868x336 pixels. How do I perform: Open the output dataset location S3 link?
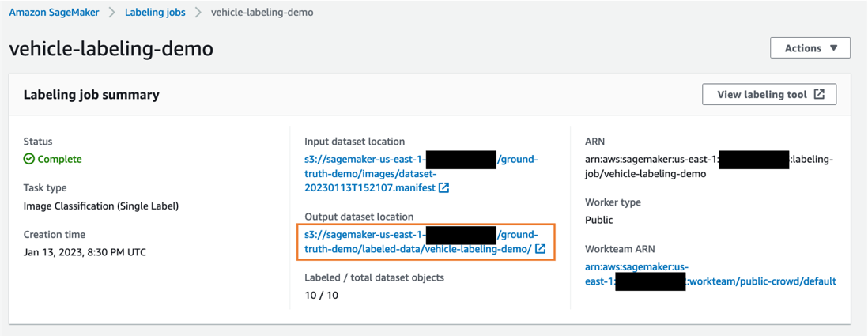click(417, 242)
